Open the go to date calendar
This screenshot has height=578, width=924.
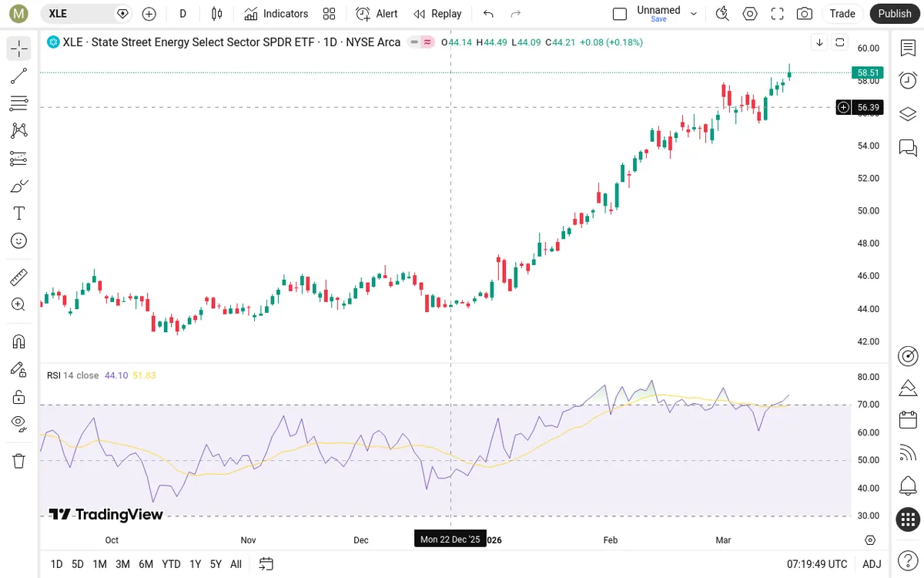click(266, 564)
